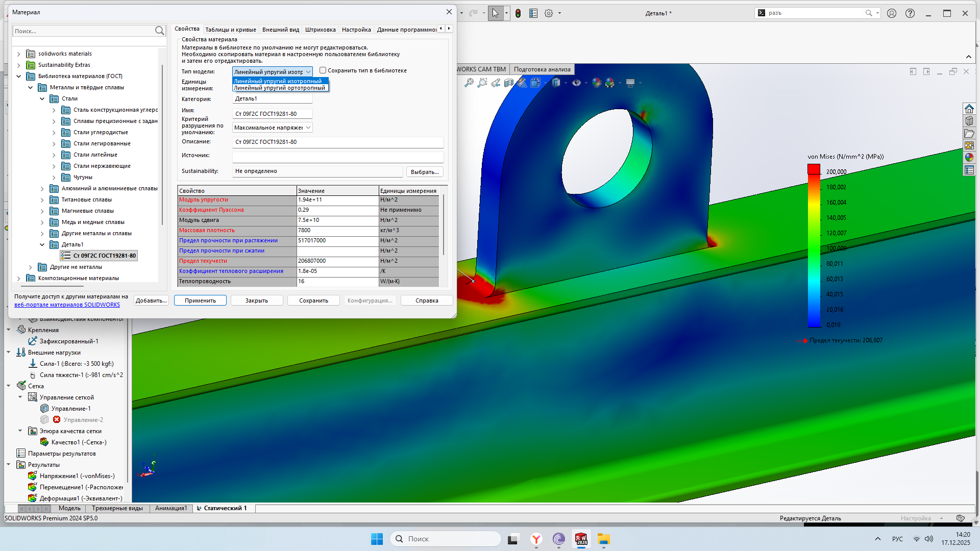Screen dimensions: 980x551
Task: Click the Rebuild traffic light icon
Action: tap(518, 14)
